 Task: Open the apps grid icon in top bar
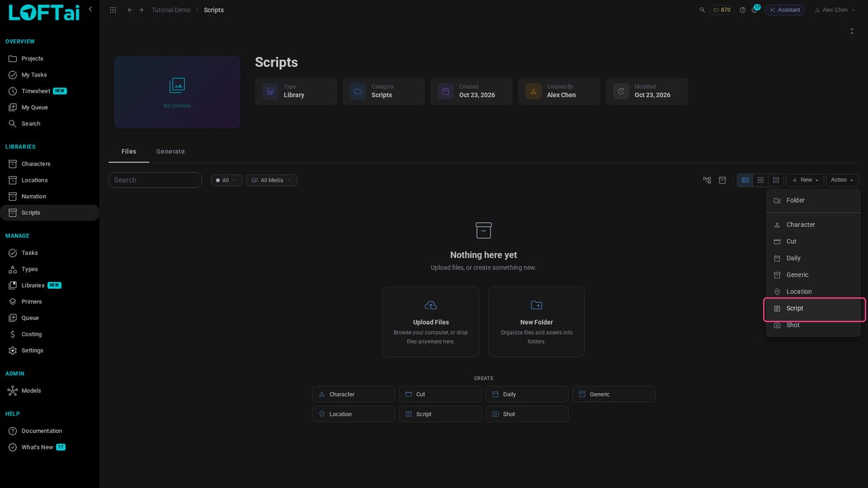click(x=113, y=10)
